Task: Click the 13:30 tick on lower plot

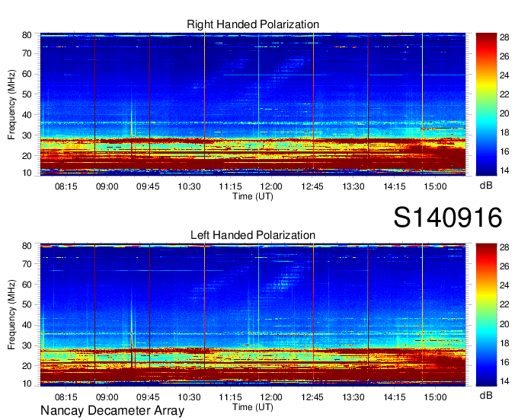Action: [x=353, y=397]
